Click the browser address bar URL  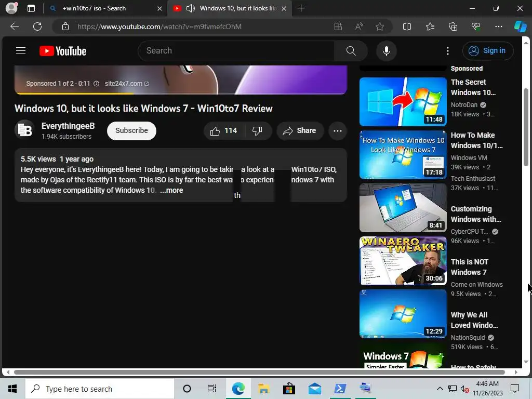(x=159, y=26)
